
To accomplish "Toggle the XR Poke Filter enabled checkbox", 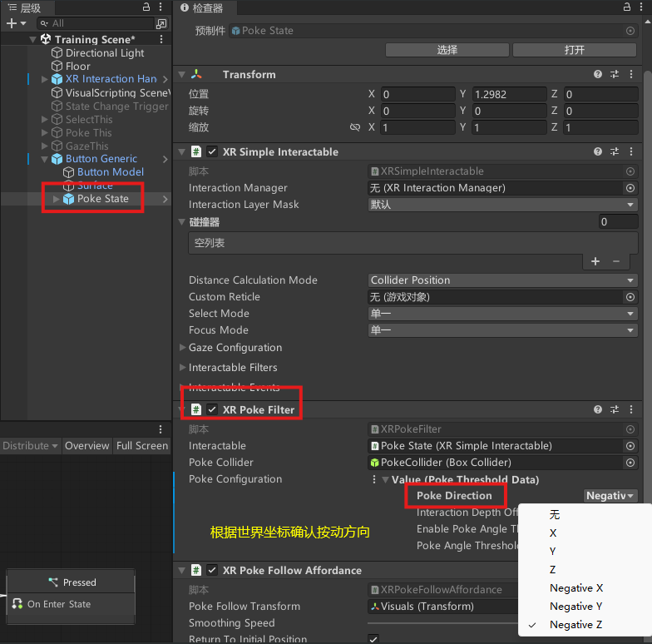I will pos(212,409).
